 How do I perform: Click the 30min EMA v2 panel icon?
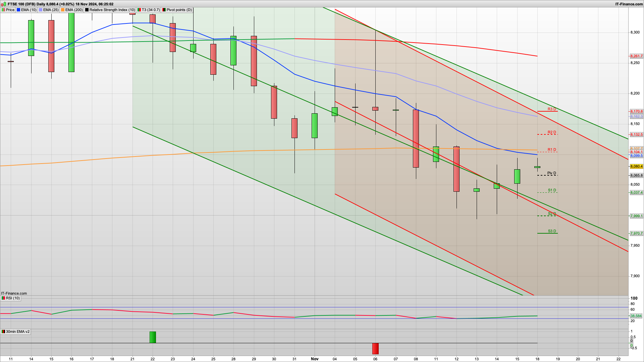3,331
